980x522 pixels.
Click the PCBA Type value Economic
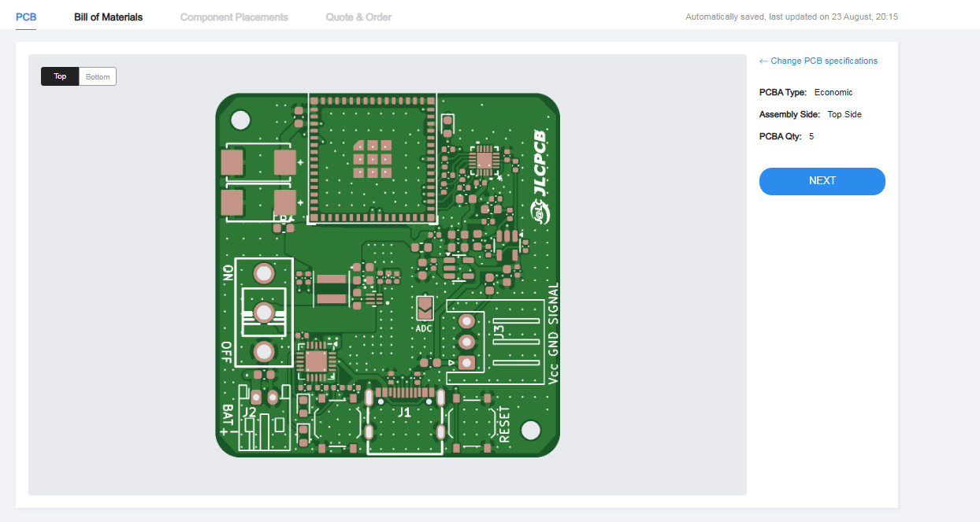pos(833,92)
